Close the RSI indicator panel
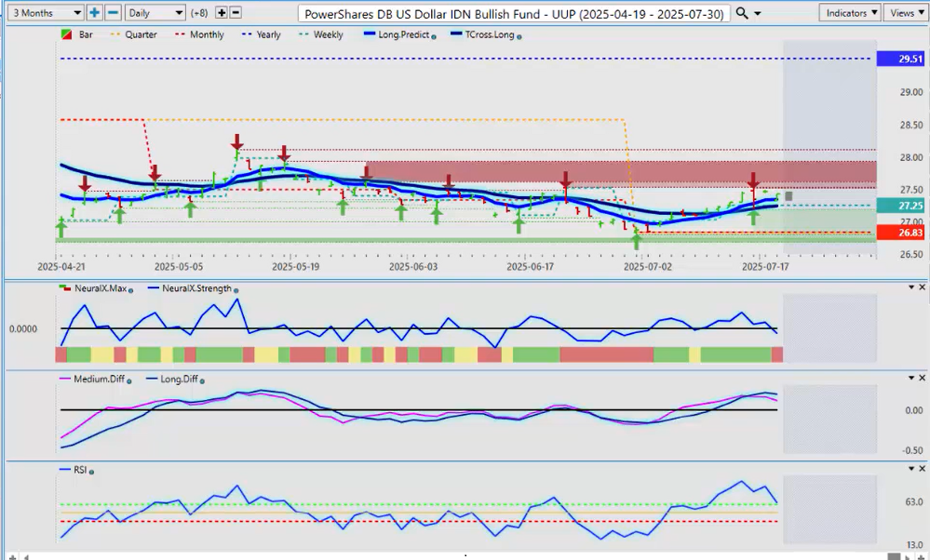This screenshot has width=930, height=560. click(922, 468)
